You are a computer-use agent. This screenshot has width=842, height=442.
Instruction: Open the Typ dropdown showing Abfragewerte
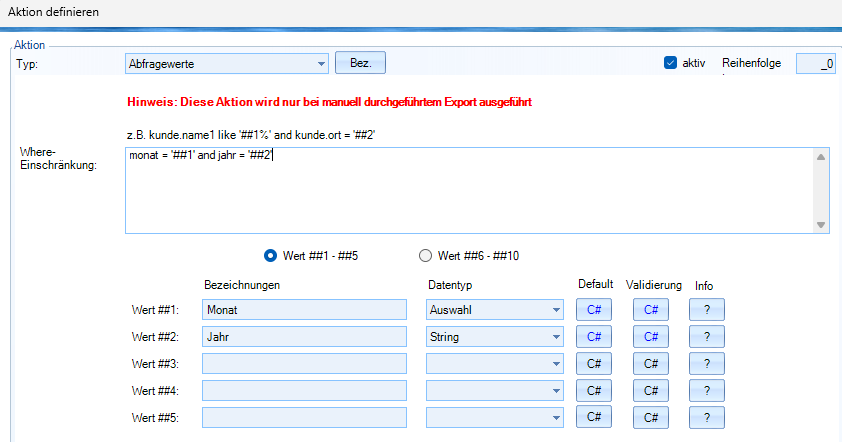(x=227, y=63)
